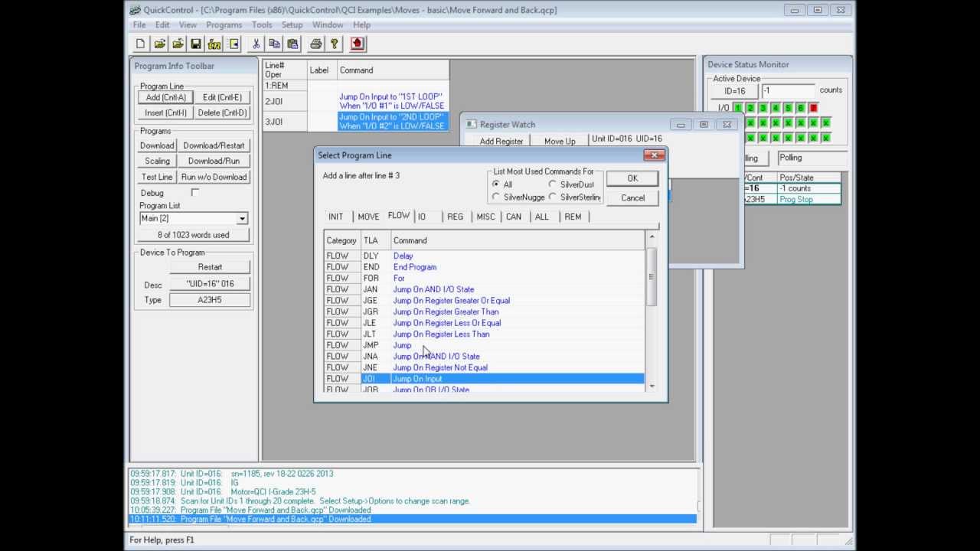The height and width of the screenshot is (551, 980).
Task: Switch to the CAN command tab
Action: click(x=514, y=217)
